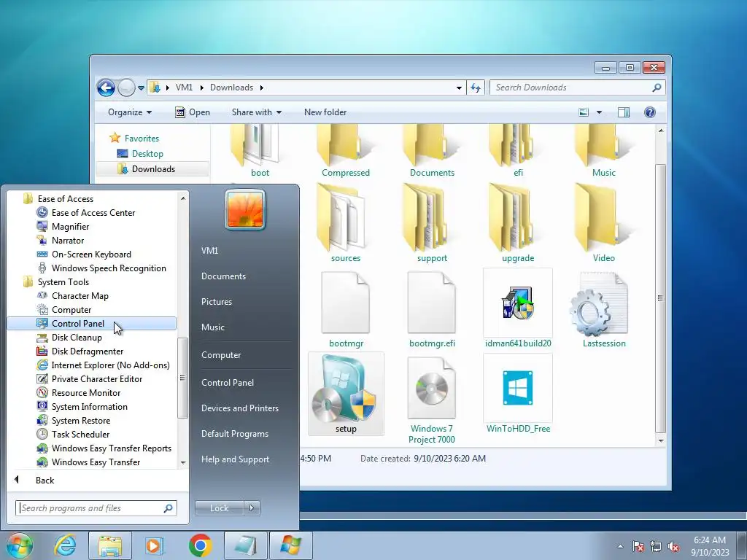Click Windows Explorer taskbar icon
The height and width of the screenshot is (560, 747).
pos(110,545)
